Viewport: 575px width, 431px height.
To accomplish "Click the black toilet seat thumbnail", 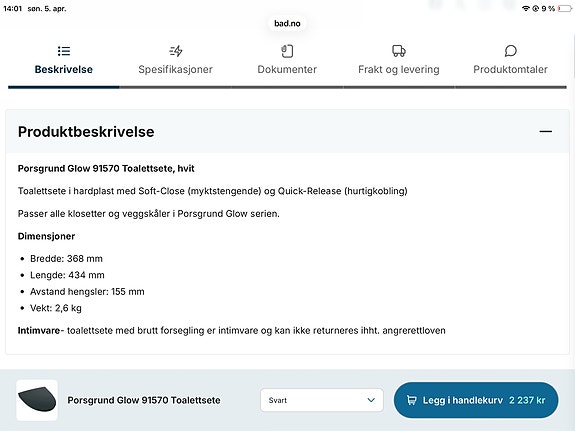I will 37,400.
